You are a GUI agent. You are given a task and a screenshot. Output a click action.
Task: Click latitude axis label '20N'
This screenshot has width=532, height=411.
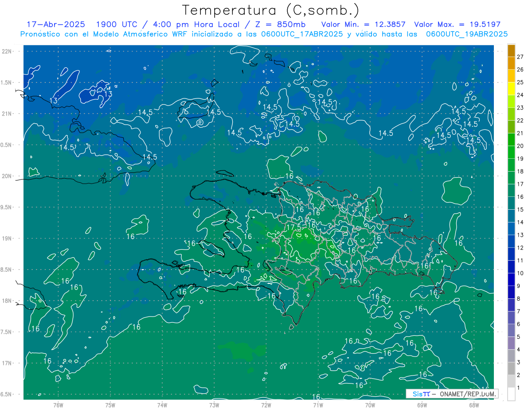[7, 176]
